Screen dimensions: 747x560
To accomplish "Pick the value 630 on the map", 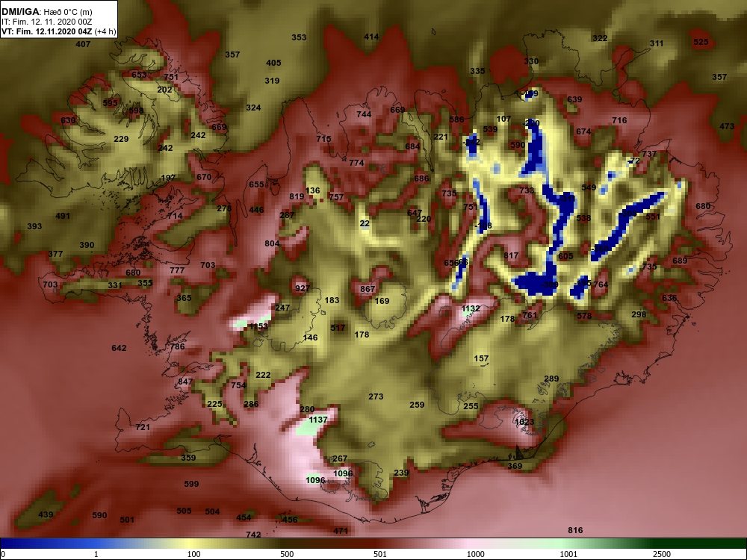I will [68, 120].
